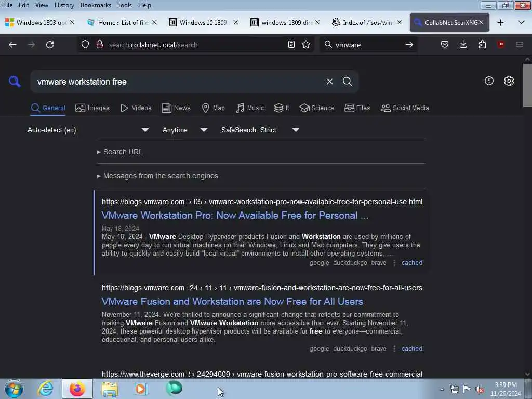Open cached copy of first result

[412, 262]
